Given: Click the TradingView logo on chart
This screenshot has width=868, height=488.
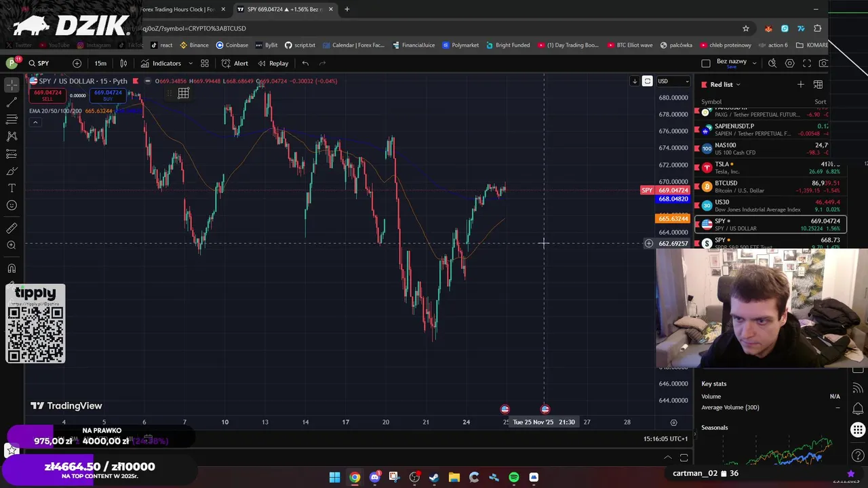Looking at the screenshot, I should click(66, 405).
